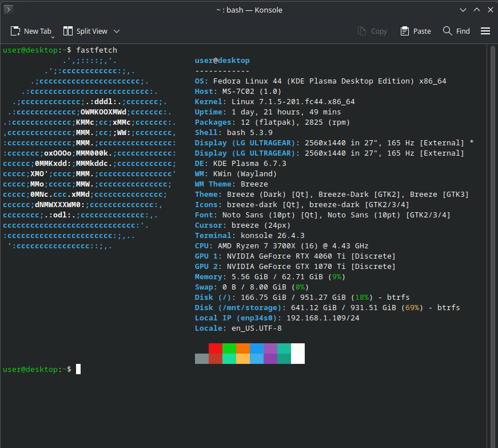Click the 'GeForce GTX 1070 Ti' GPU 2 line
This screenshot has width=498, height=448.
(x=295, y=267)
